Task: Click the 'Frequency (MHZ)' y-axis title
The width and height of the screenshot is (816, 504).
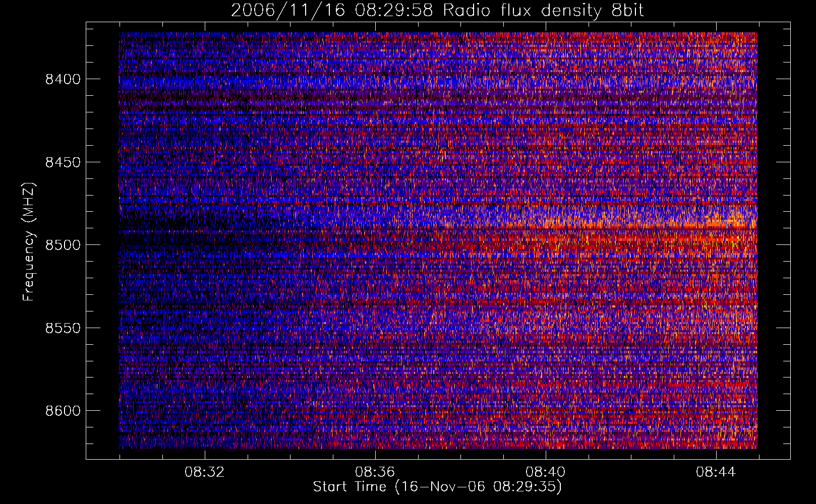Action: coord(29,242)
